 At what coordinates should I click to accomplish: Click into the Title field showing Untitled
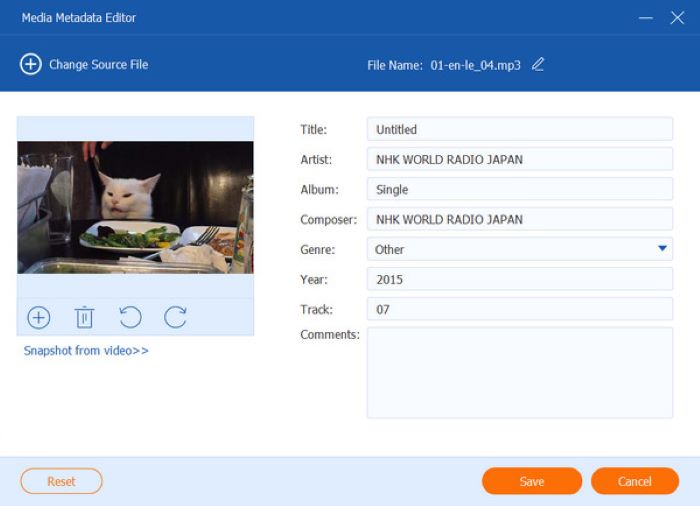point(520,129)
